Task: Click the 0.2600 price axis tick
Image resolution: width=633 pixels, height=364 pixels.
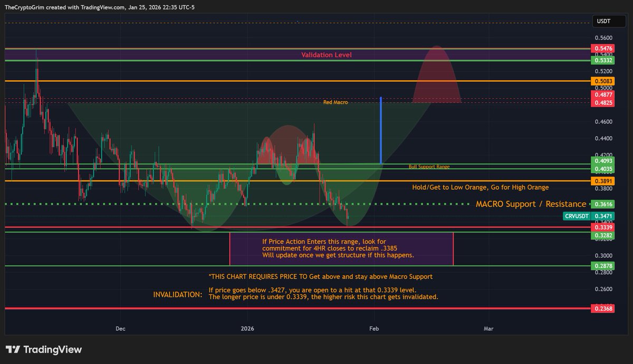Action: (603, 289)
